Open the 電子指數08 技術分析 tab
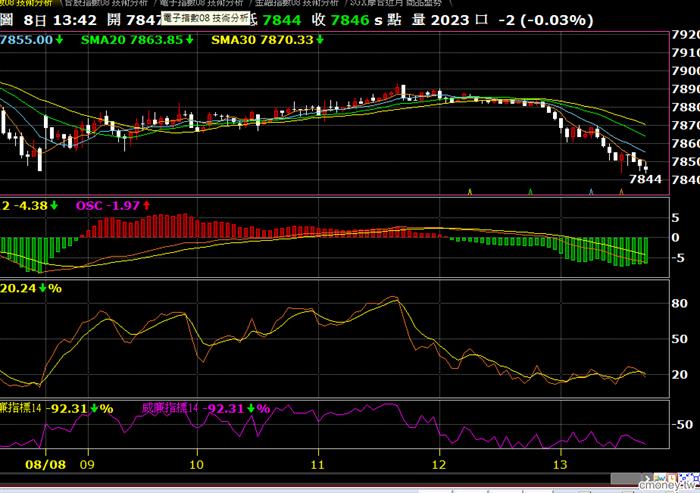The width and height of the screenshot is (700, 493). (x=201, y=3)
